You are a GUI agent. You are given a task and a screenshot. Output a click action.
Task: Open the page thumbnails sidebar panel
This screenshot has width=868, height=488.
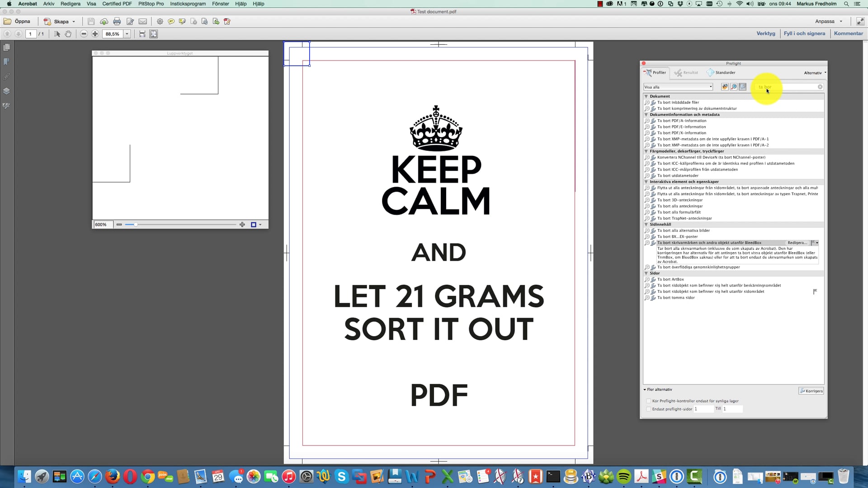click(x=6, y=47)
